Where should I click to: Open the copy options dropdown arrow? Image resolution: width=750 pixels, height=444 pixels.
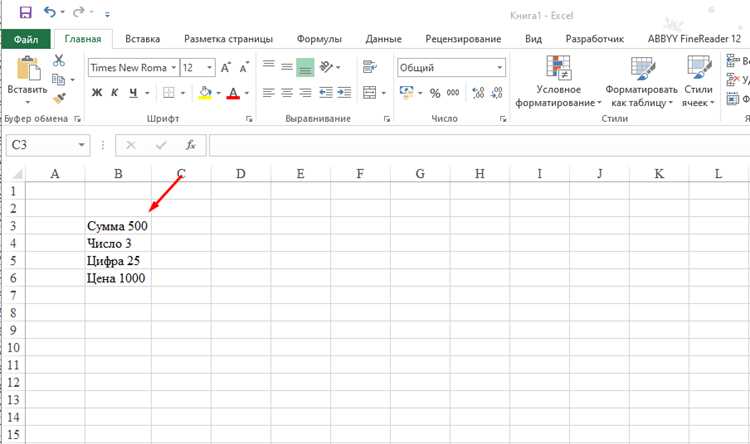(73, 80)
